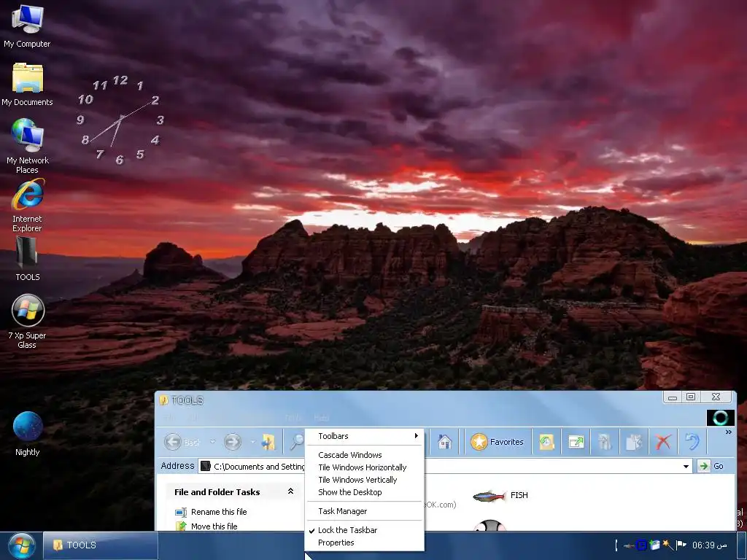Click the Forward arrow button
Viewport: 747px width, 560px height.
coord(233,442)
